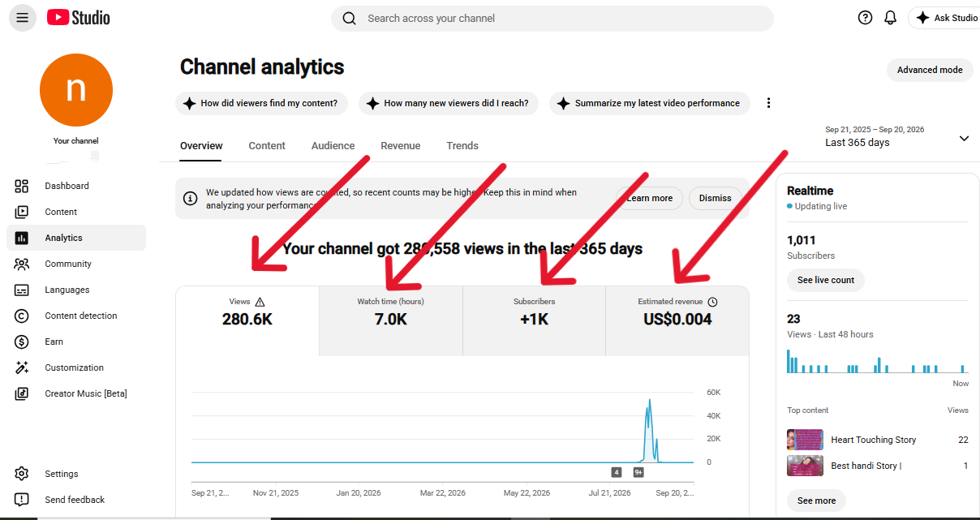Screen dimensions: 980x520
Task: Select the Earn dollar icon
Action: (22, 342)
